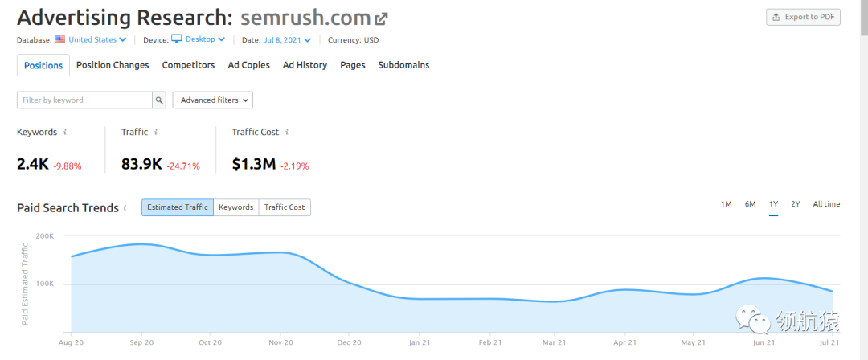Image resolution: width=868 pixels, height=360 pixels.
Task: Go to the Pages tab
Action: pyautogui.click(x=353, y=65)
